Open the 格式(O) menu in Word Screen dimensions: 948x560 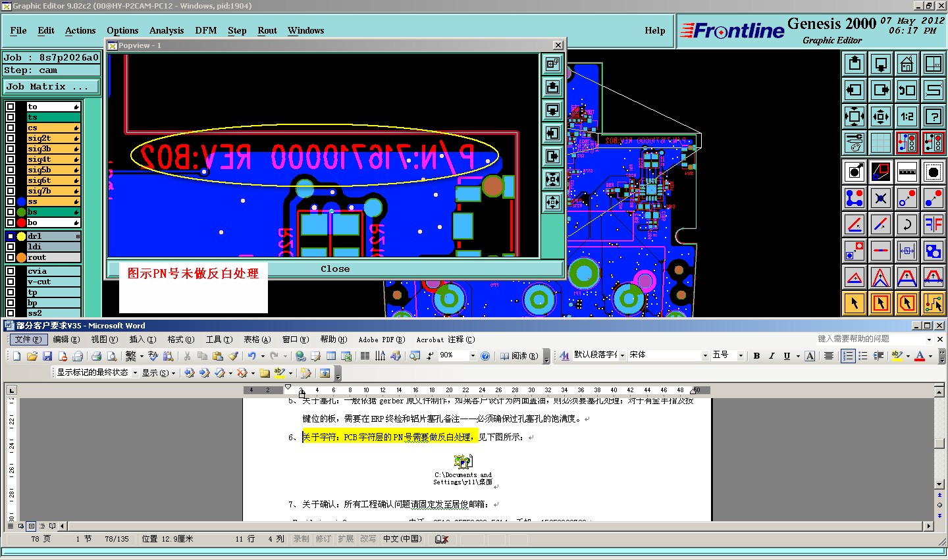pyautogui.click(x=180, y=340)
